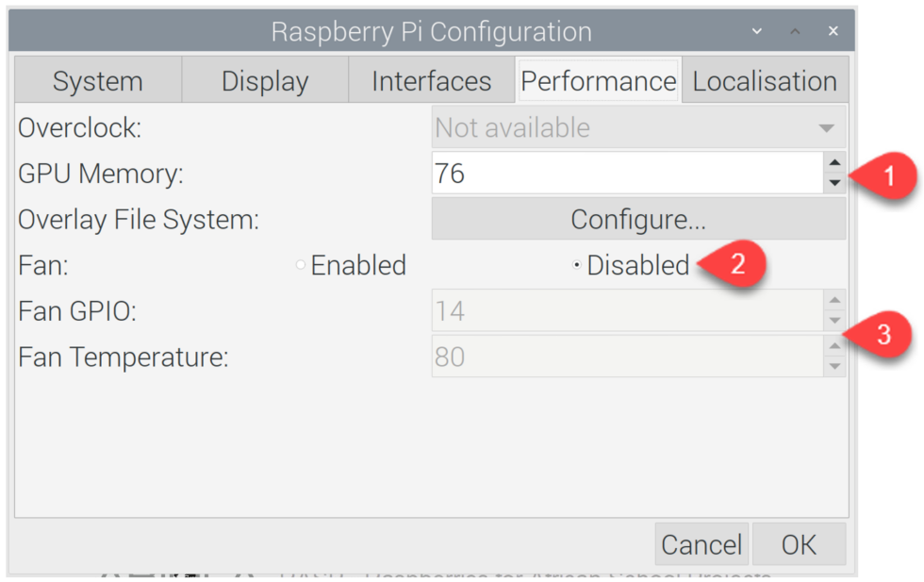Go to the Localisation tab
The width and height of the screenshot is (924, 582).
click(765, 81)
